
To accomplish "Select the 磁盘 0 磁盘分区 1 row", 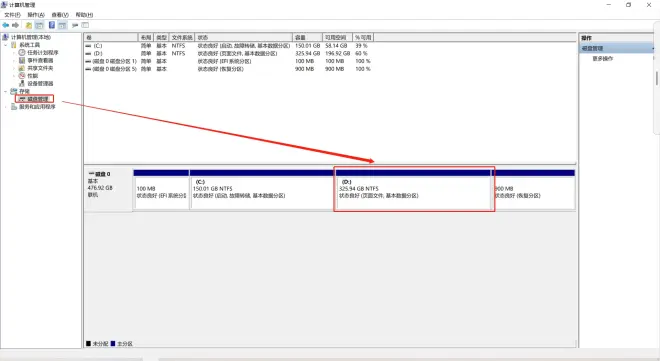I will (x=228, y=61).
